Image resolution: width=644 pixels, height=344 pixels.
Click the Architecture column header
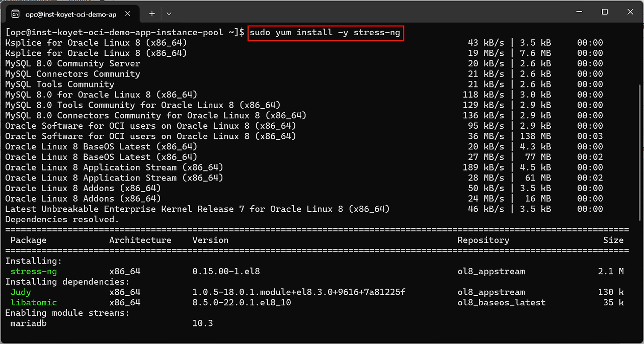tap(140, 240)
